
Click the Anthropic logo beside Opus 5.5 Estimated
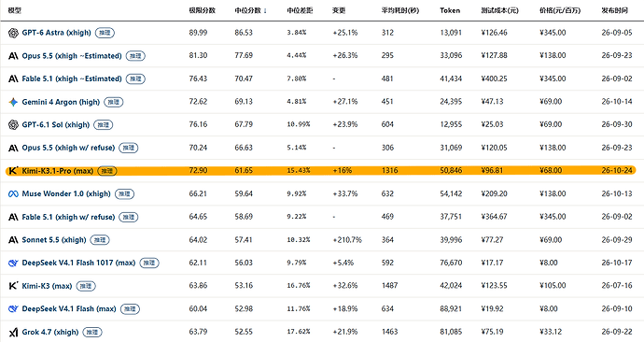coord(13,56)
